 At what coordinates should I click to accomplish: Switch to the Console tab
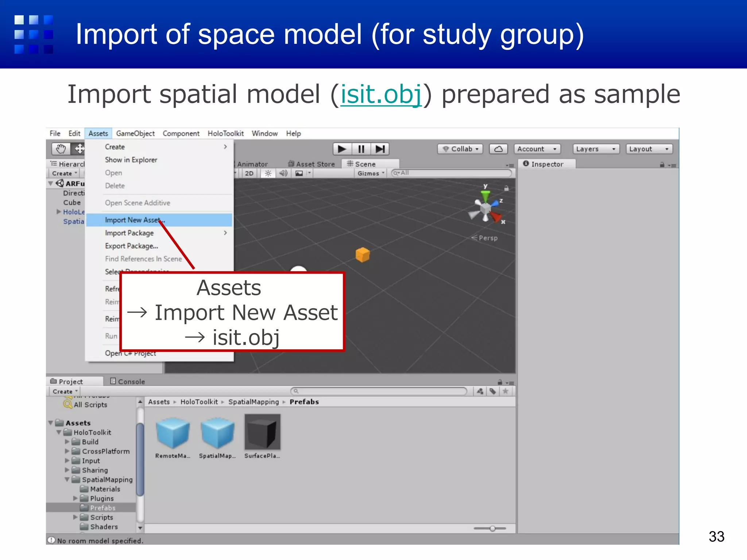(x=128, y=381)
